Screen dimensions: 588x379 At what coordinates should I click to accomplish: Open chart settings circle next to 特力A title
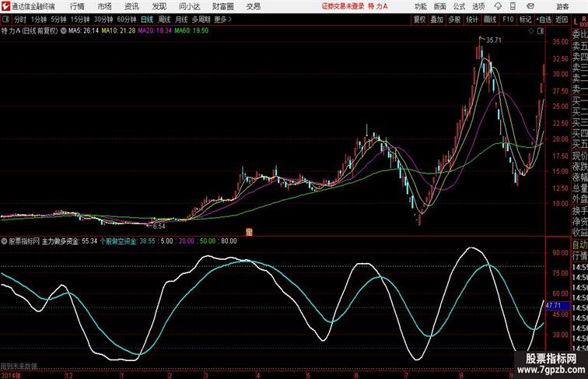63,31
